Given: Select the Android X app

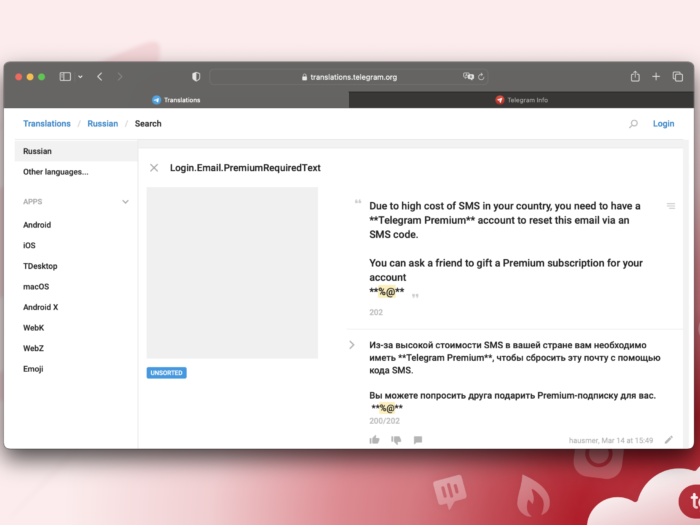Looking at the screenshot, I should pos(41,307).
